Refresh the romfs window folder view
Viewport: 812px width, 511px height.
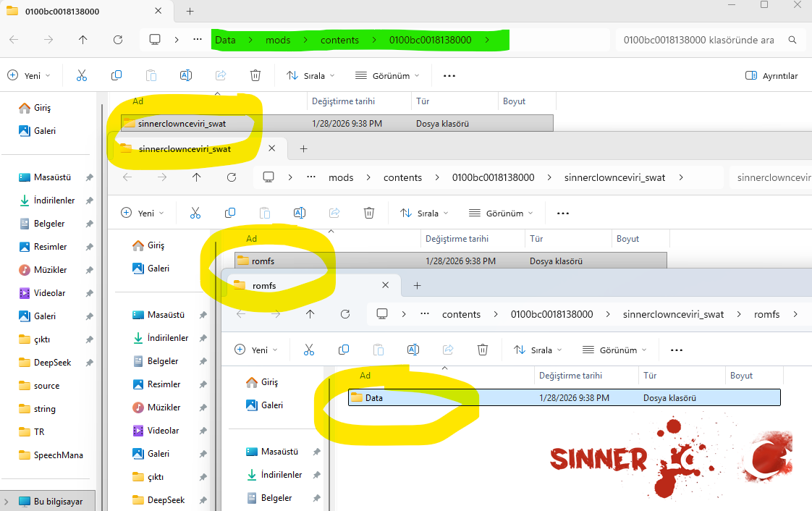pyautogui.click(x=345, y=314)
